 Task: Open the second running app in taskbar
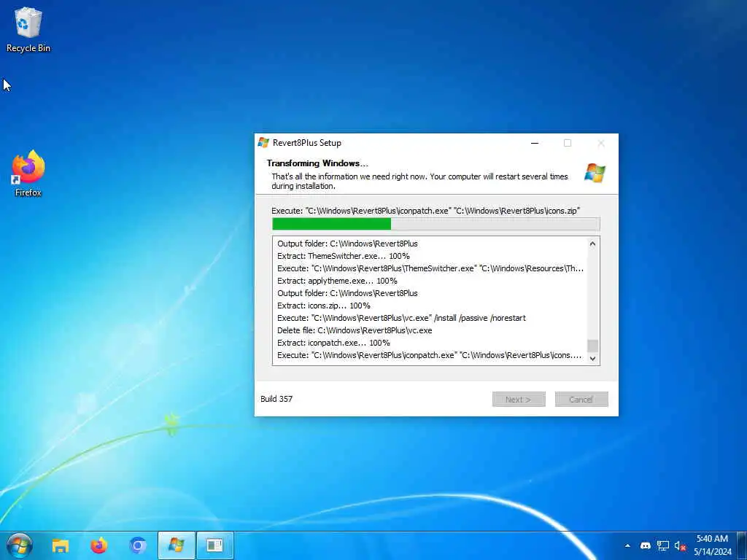tap(215, 545)
